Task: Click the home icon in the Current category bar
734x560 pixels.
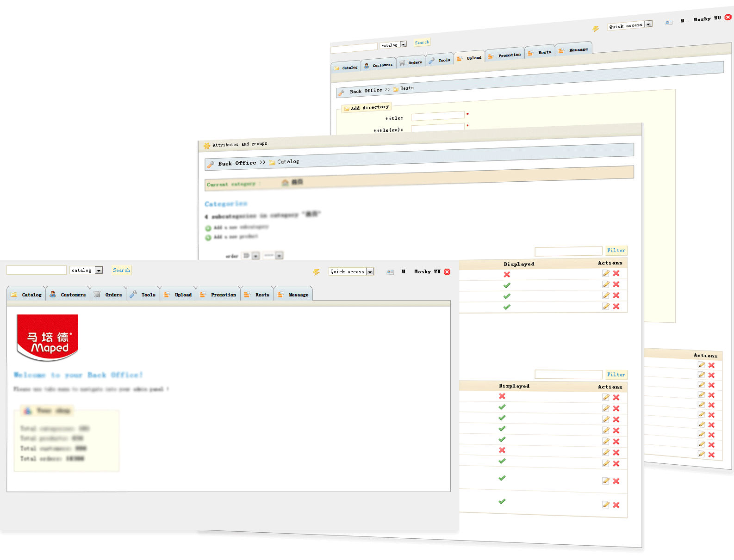Action: coord(285,183)
